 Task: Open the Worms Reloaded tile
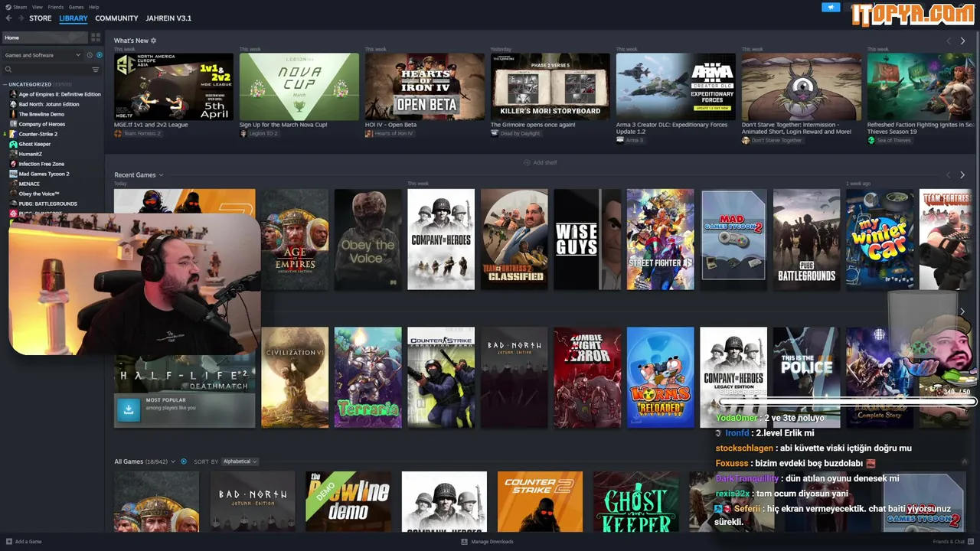point(661,377)
